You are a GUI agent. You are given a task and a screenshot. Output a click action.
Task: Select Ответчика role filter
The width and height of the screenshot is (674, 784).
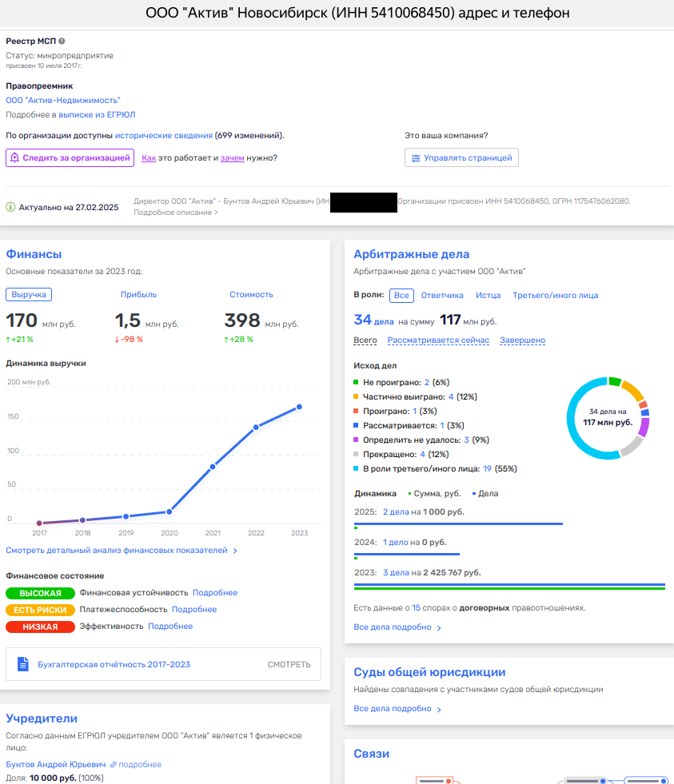[442, 295]
